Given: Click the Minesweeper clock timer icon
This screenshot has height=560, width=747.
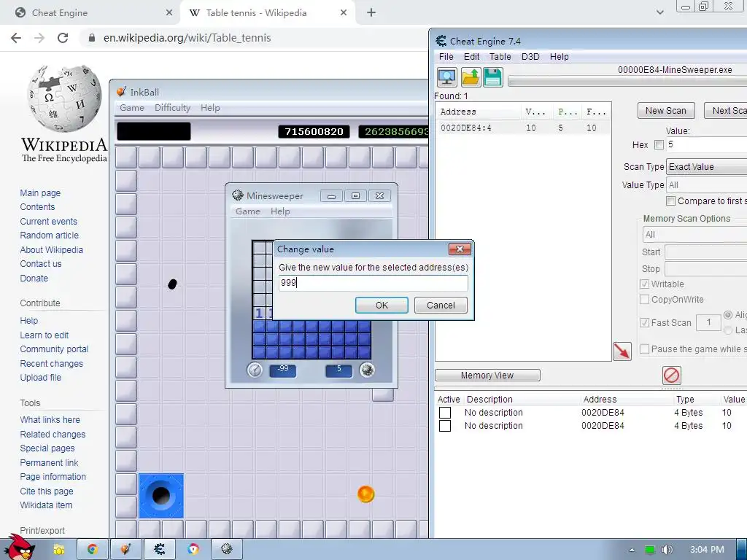Looking at the screenshot, I should (255, 370).
